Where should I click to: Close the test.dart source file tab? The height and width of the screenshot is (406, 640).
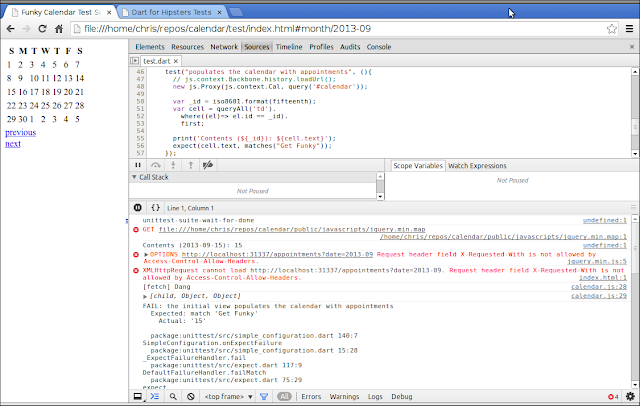point(176,61)
